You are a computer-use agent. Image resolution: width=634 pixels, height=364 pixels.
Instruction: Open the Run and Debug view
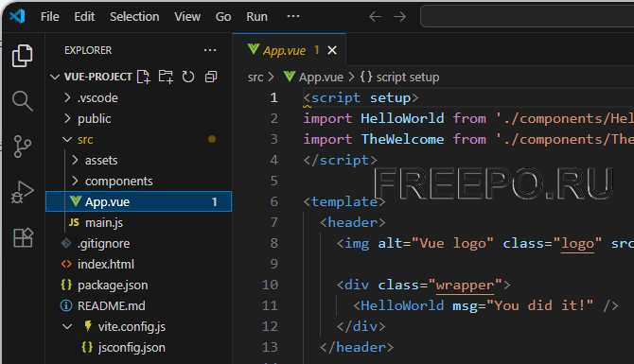click(23, 192)
